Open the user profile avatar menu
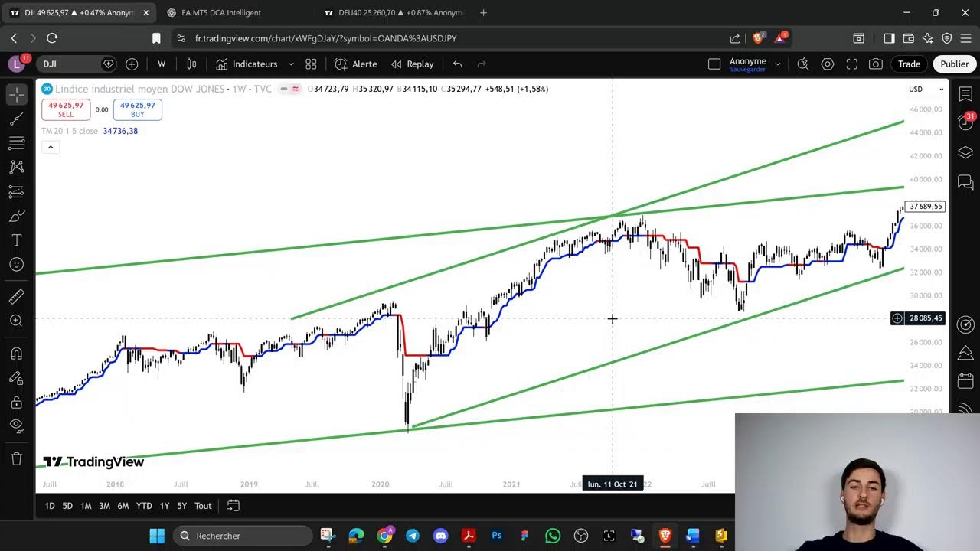The height and width of the screenshot is (551, 980). pos(18,64)
